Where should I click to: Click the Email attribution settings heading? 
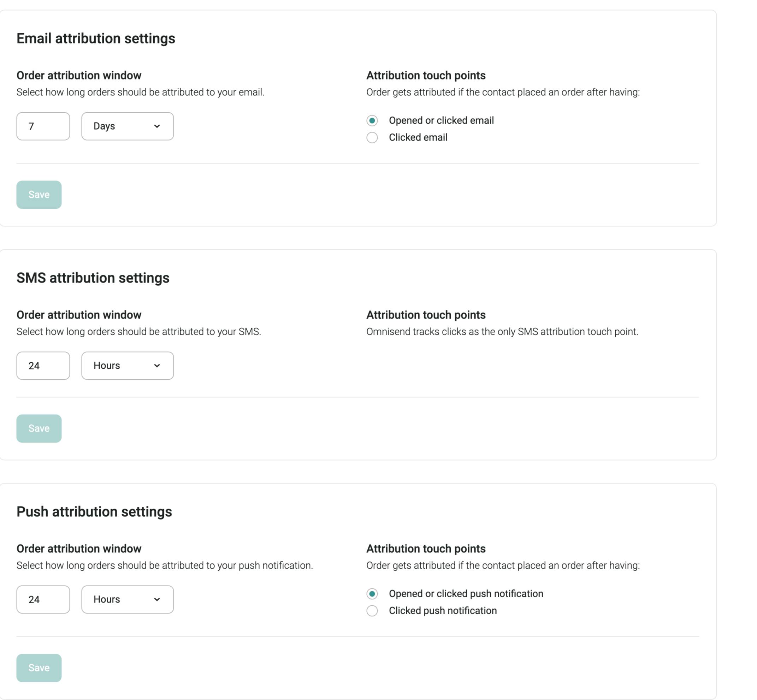[95, 38]
